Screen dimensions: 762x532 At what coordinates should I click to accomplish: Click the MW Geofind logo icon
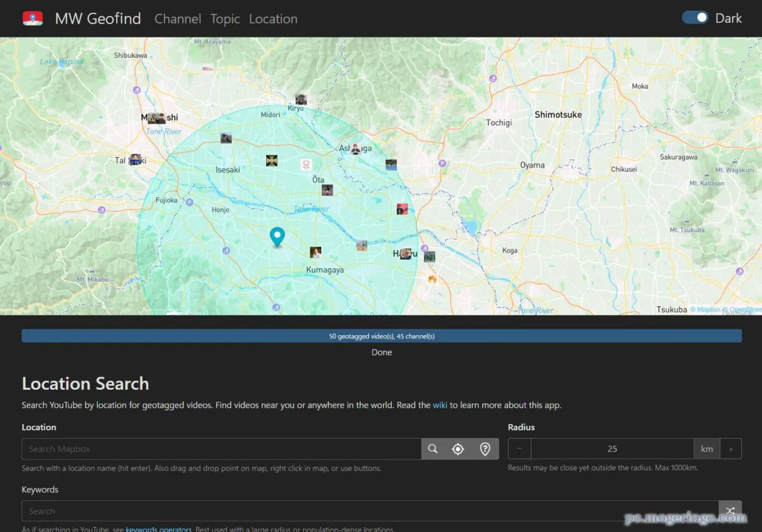(33, 18)
